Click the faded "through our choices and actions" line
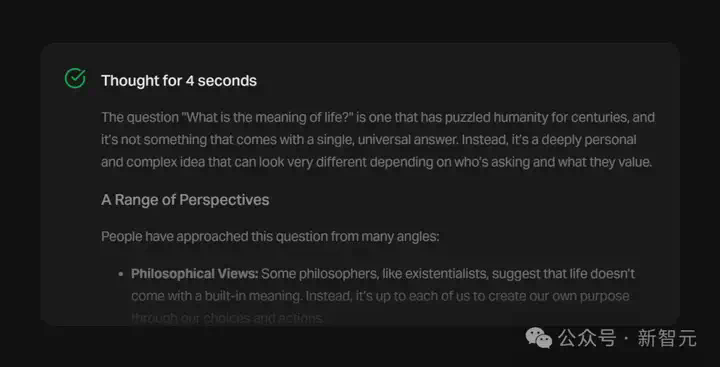720x367 pixels. click(228, 318)
